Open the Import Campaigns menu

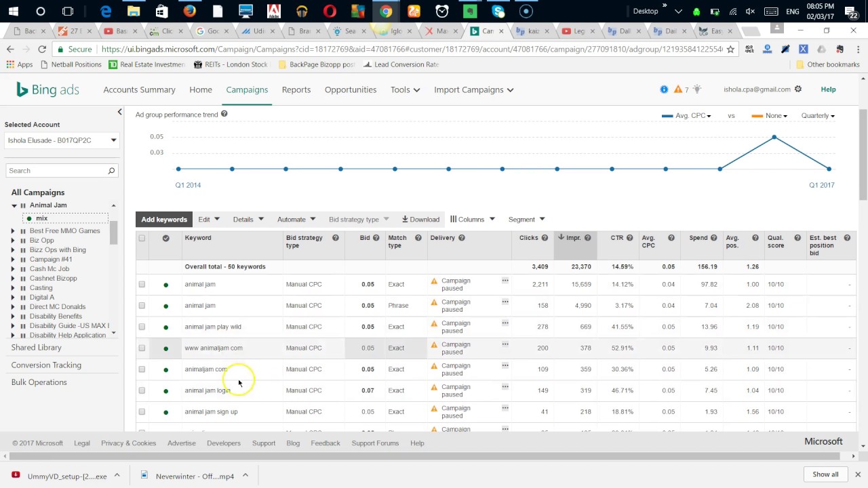coord(473,89)
